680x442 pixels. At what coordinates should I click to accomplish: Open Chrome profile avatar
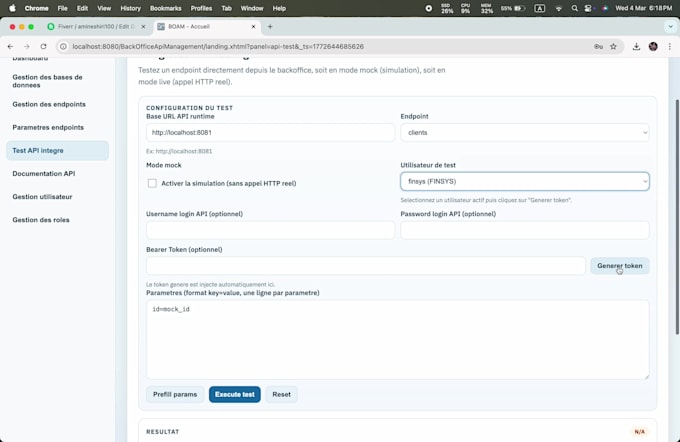(x=653, y=46)
